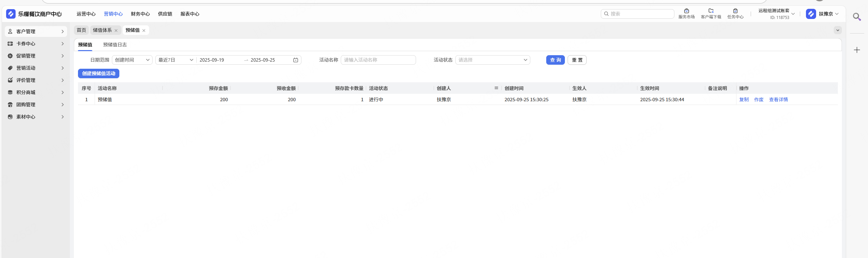Open the 财务中心 top menu
Screen dimensions: 868x258
[x=140, y=14]
